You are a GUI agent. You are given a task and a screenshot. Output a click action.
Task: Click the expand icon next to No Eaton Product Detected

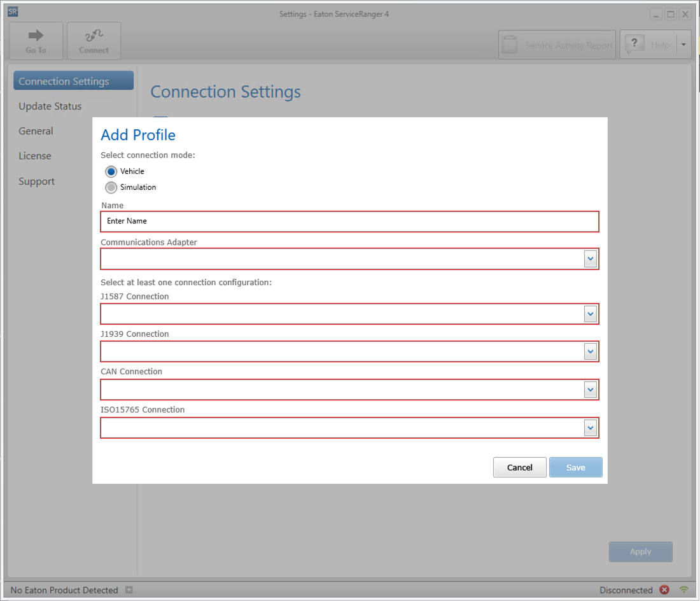point(129,590)
